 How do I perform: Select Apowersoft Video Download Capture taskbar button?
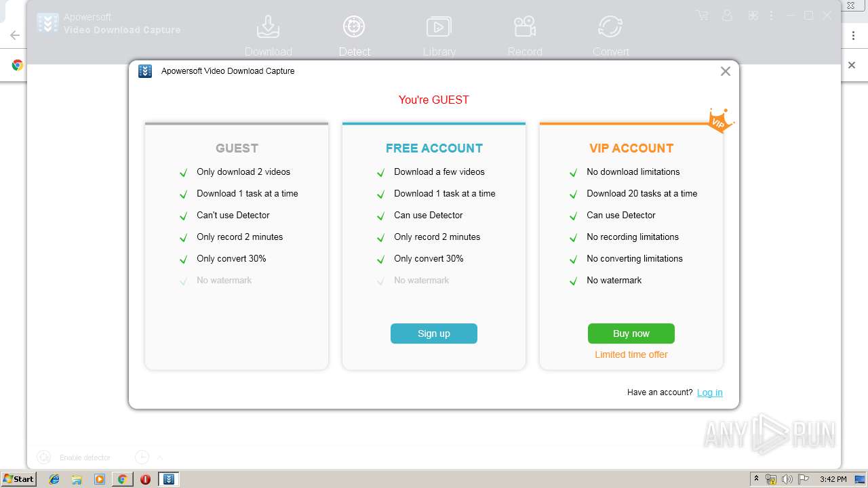coord(169,479)
